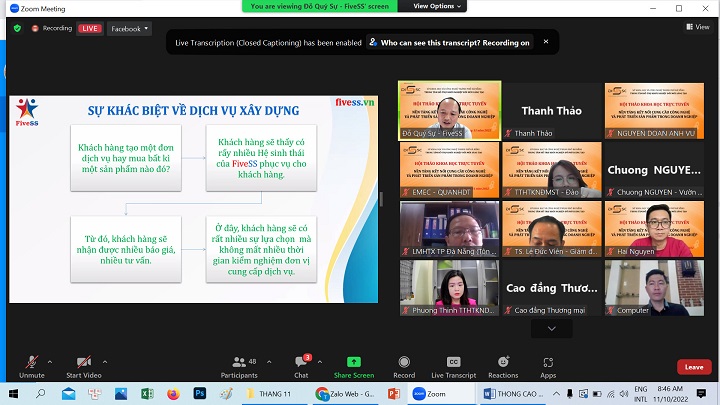Open video options arrow next to Start Video
Viewport: 720px width, 405px height.
[x=105, y=362]
